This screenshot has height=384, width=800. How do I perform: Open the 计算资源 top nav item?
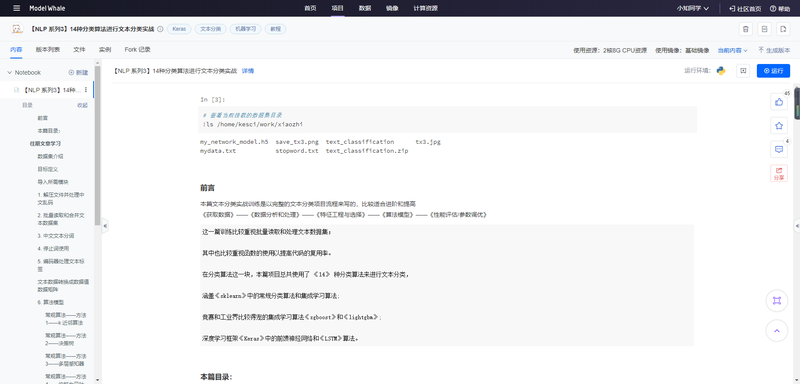(426, 8)
